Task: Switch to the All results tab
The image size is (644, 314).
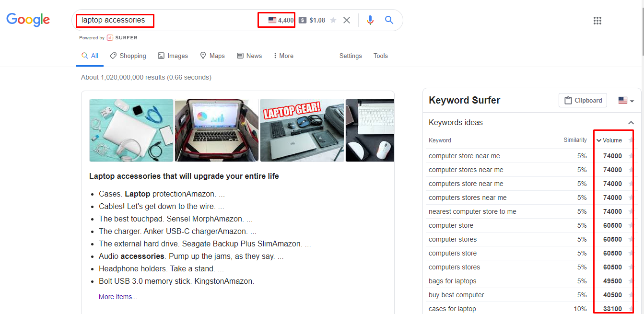Action: point(90,56)
